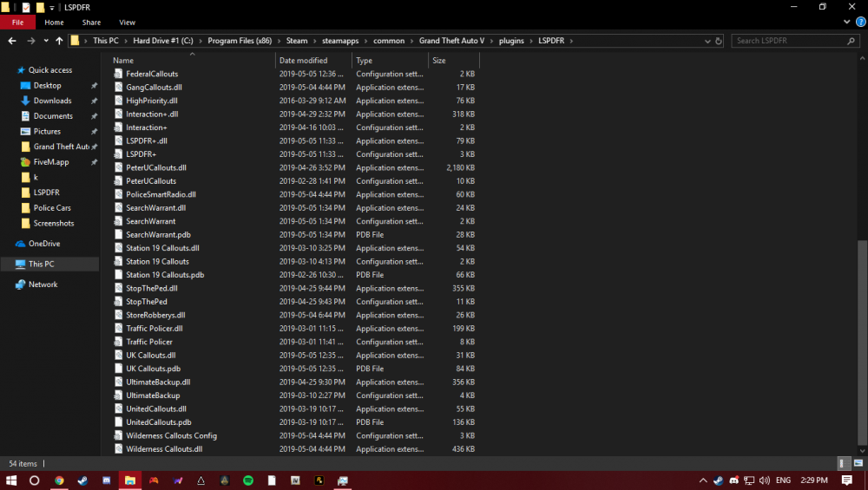The image size is (868, 490).
Task: Refresh the LSPDFR folder view
Action: click(x=719, y=41)
